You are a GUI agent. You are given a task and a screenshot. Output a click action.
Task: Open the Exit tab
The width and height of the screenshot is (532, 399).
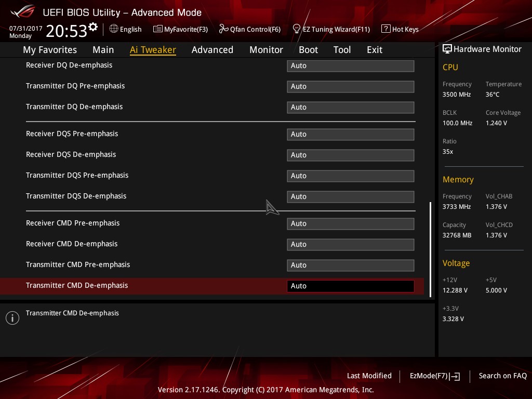pos(375,50)
